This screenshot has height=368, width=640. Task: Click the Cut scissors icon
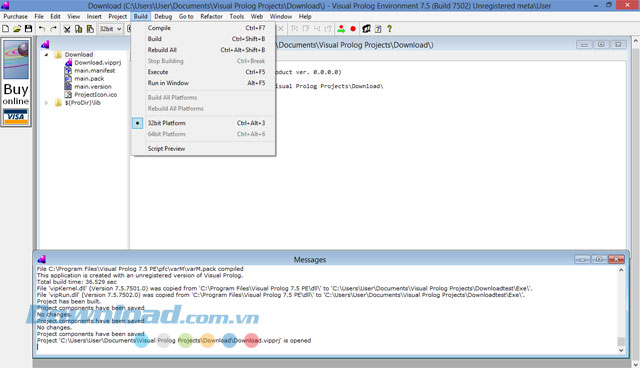click(x=67, y=29)
